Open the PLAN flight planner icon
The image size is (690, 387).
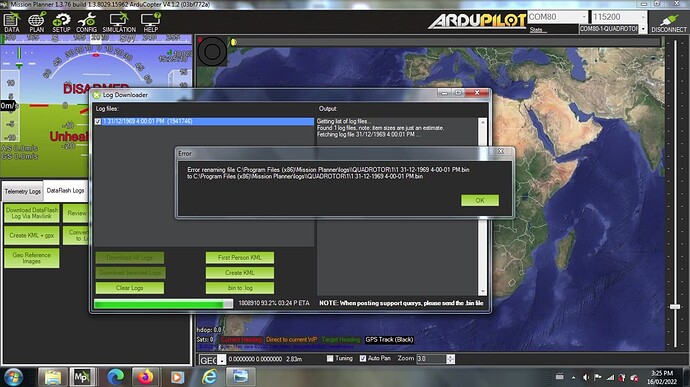[x=37, y=22]
